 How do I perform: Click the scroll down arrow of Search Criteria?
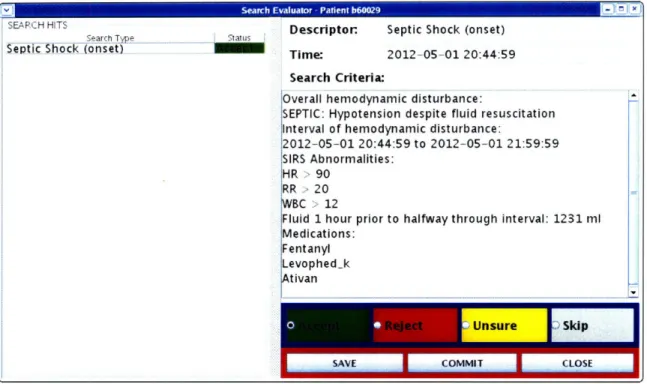point(633,292)
